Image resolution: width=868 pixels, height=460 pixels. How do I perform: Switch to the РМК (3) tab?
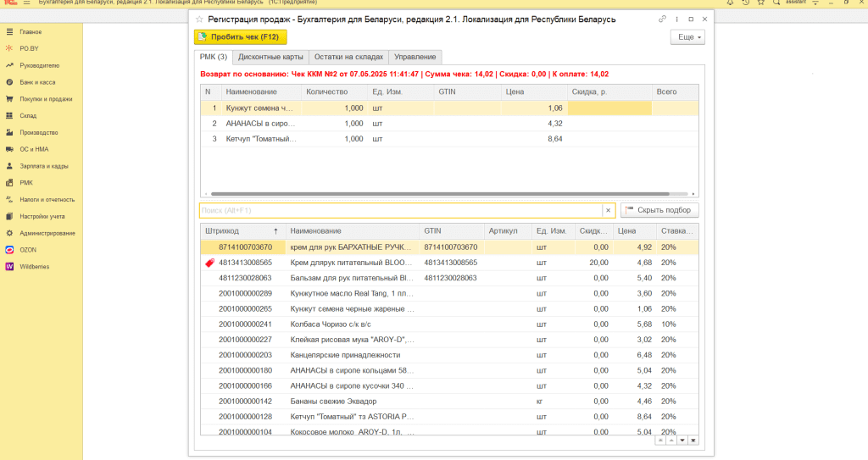[213, 57]
